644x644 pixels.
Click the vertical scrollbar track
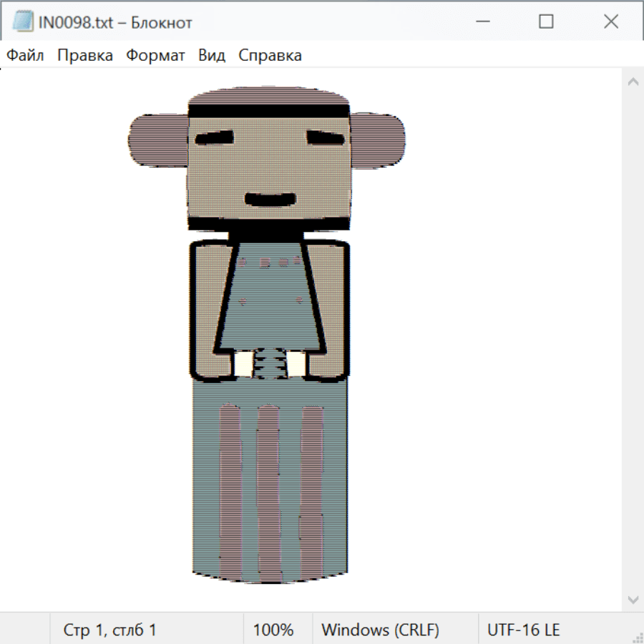[633, 340]
